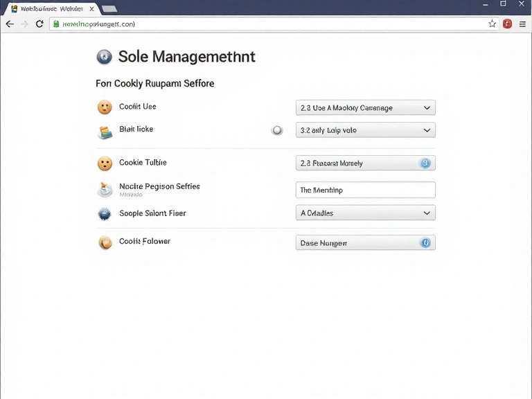Click the round logo icon beside Sole Managemethnt

click(104, 57)
